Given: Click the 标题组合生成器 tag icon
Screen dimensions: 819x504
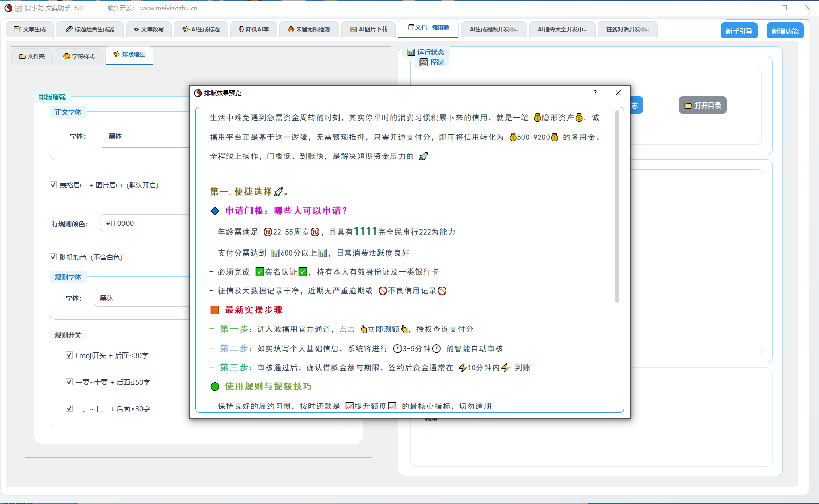Looking at the screenshot, I should 69,29.
